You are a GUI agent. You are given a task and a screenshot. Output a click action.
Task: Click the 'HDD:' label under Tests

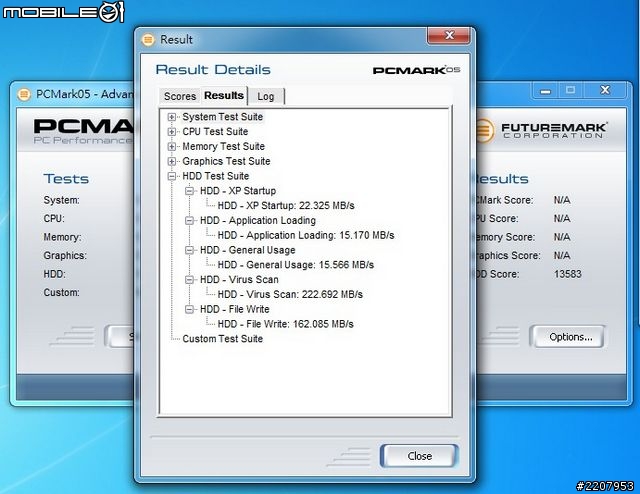pyautogui.click(x=54, y=274)
